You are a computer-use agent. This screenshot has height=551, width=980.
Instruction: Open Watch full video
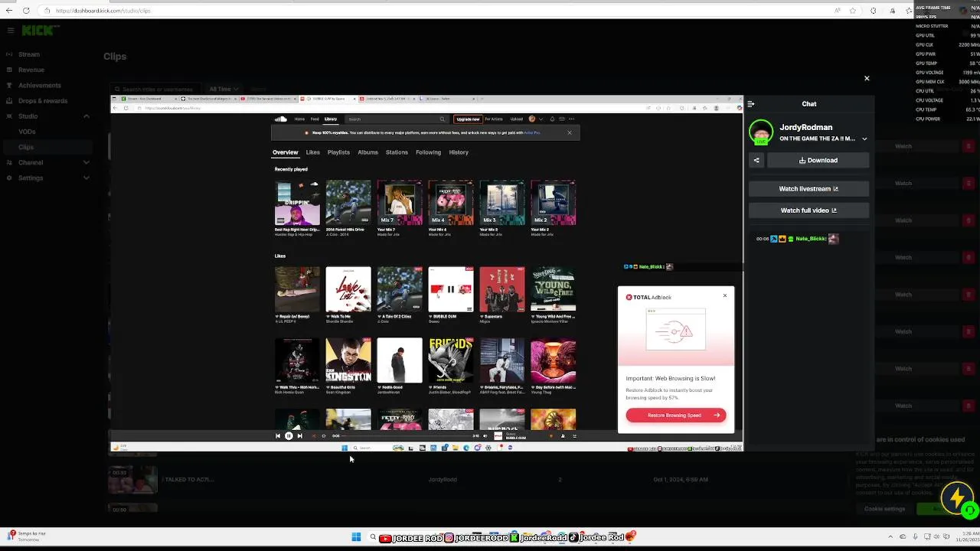(x=809, y=210)
